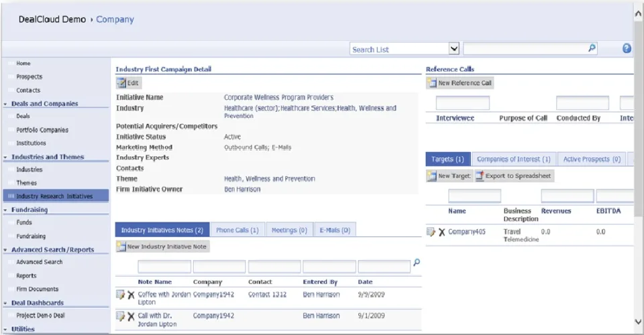Delete the 'Coffee with Jordan Lipton' note
This screenshot has height=335, width=644.
(131, 295)
